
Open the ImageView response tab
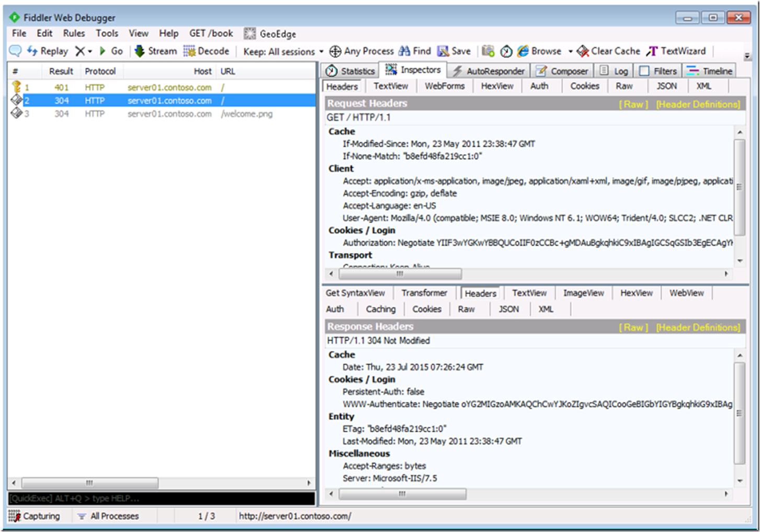pos(583,293)
